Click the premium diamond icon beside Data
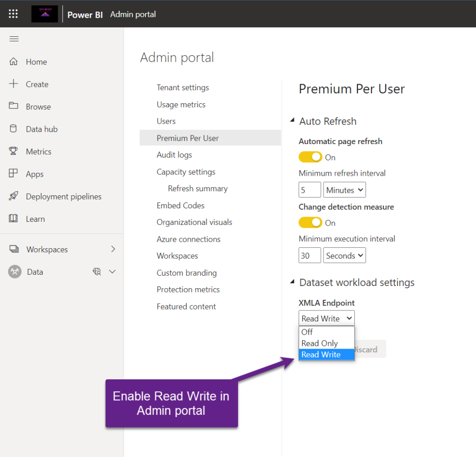The width and height of the screenshot is (476, 457). (97, 272)
